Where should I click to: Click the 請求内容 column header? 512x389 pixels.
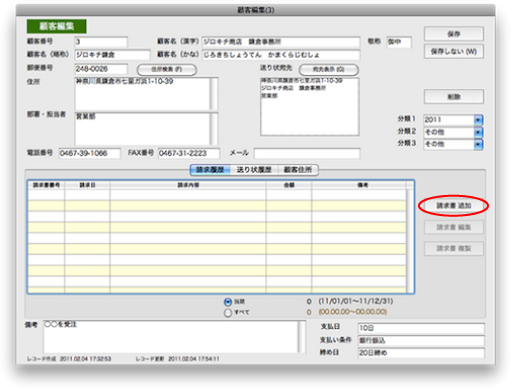188,185
